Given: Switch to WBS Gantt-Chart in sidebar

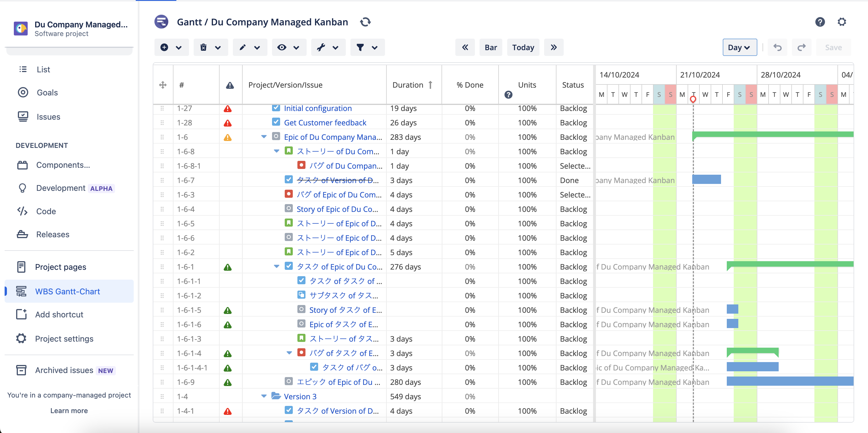Looking at the screenshot, I should [x=67, y=291].
